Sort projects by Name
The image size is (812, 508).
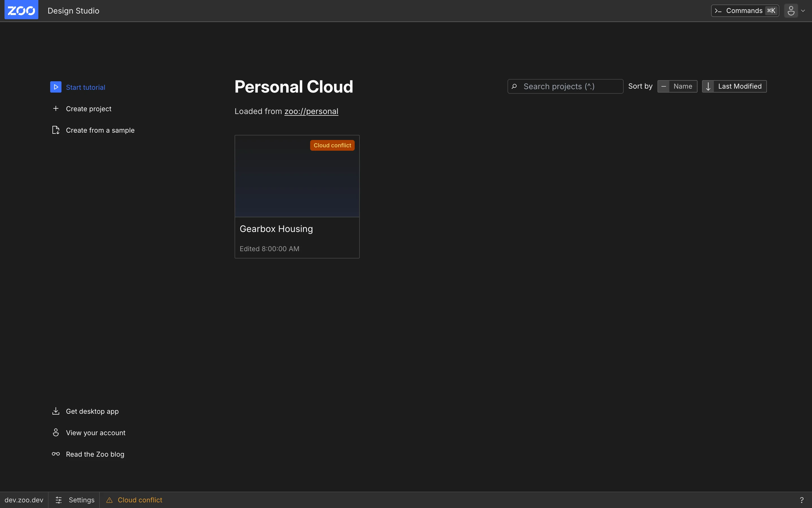pyautogui.click(x=677, y=86)
